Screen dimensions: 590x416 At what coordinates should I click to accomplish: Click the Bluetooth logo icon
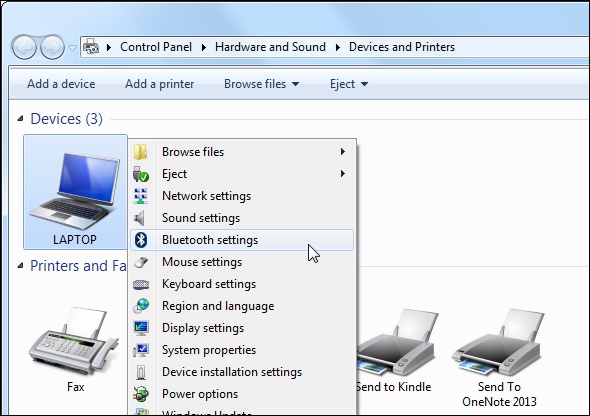point(141,240)
